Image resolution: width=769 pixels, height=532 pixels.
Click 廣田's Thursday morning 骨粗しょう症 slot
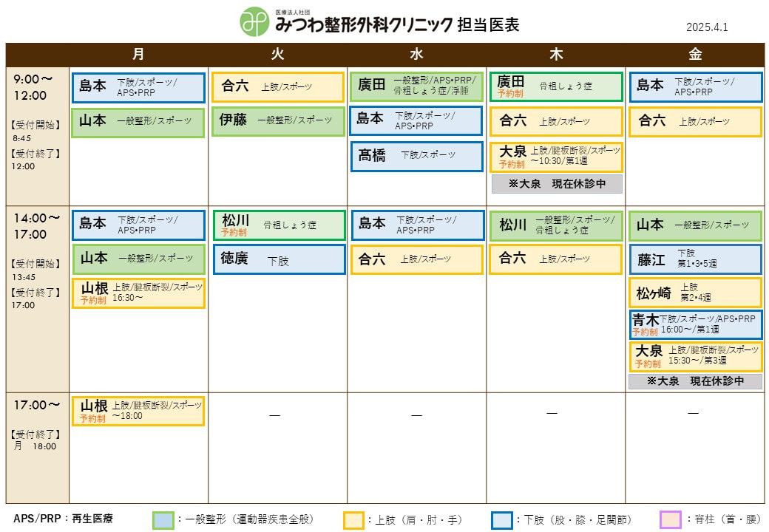555,86
